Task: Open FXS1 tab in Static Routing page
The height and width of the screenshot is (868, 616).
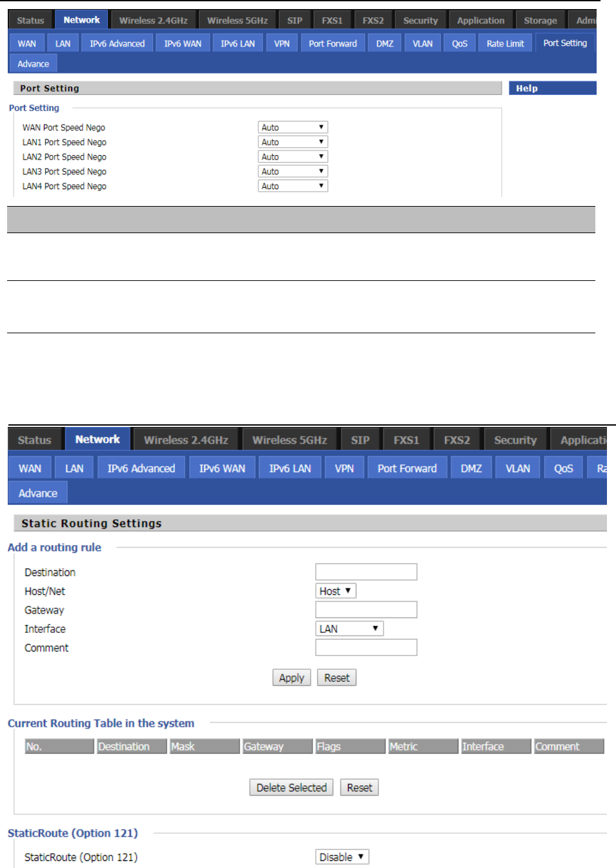Action: click(406, 440)
